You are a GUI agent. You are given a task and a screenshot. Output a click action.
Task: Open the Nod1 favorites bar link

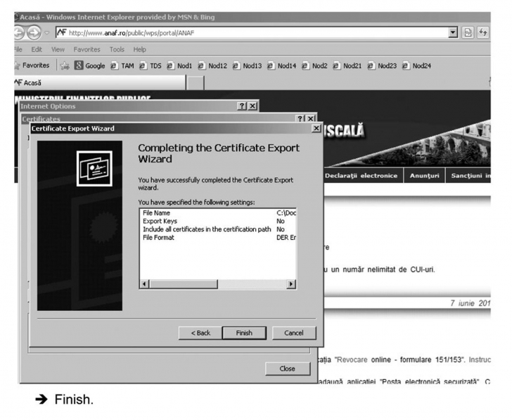[179, 65]
